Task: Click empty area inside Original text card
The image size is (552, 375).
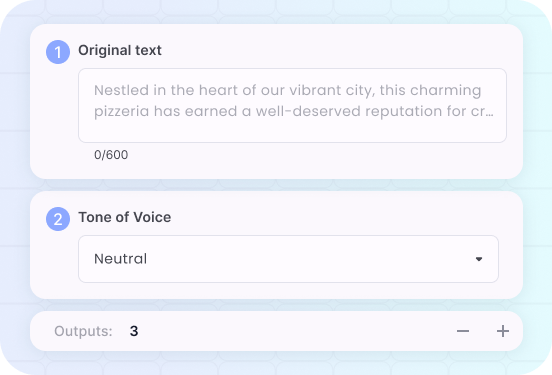Action: (x=317, y=160)
